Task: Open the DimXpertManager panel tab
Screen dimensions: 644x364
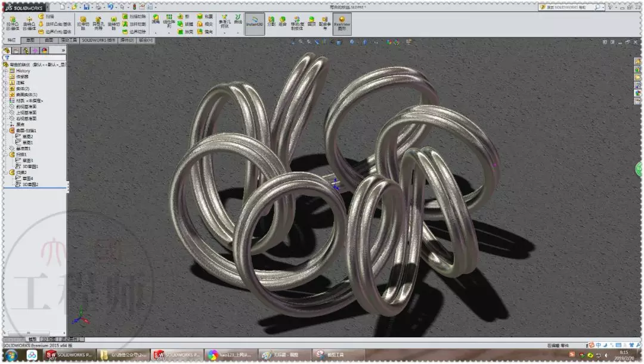Action: pyautogui.click(x=35, y=51)
